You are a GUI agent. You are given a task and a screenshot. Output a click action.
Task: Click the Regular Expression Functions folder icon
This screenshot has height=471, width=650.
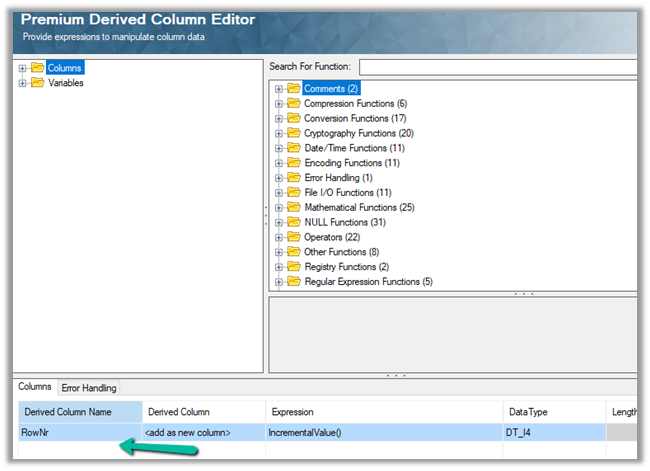[294, 282]
